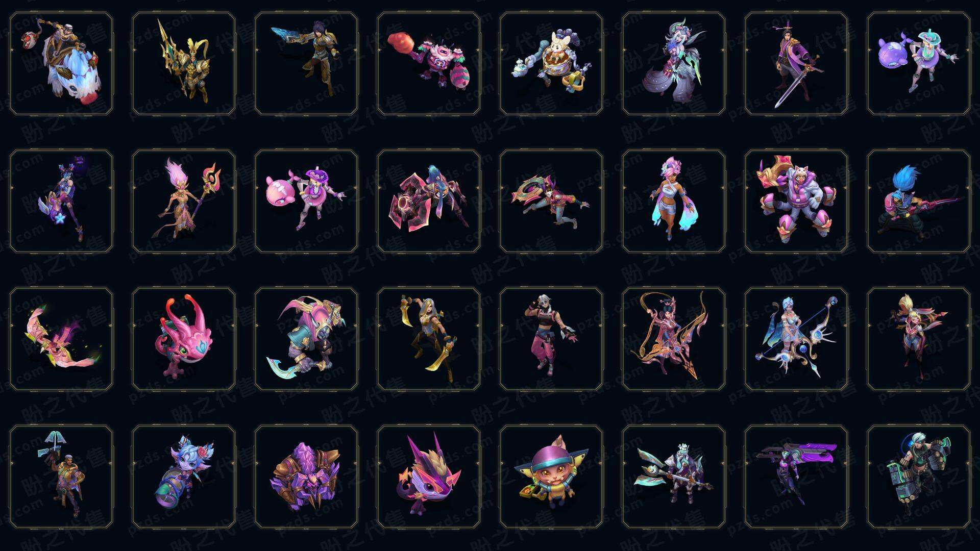Choose the character holding the anchor overhead
980x551 pixels.
click(x=61, y=477)
